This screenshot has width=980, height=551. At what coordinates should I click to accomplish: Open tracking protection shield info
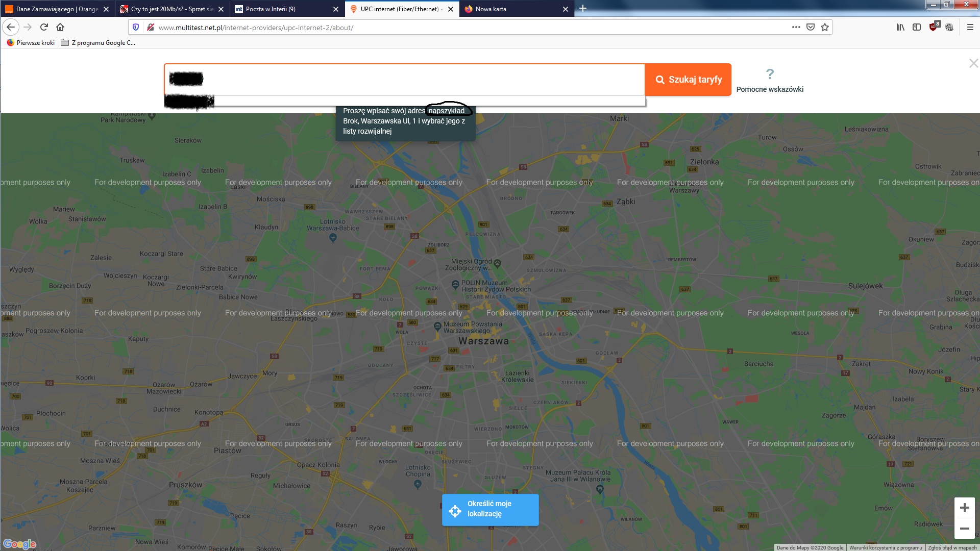[x=136, y=27]
